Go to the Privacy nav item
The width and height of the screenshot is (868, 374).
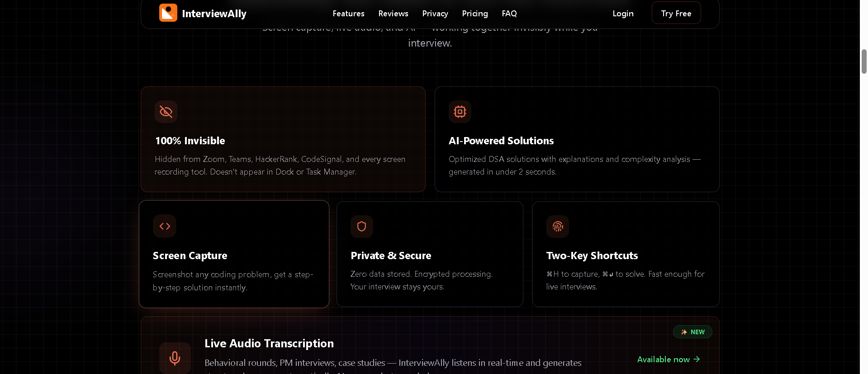[x=435, y=14]
